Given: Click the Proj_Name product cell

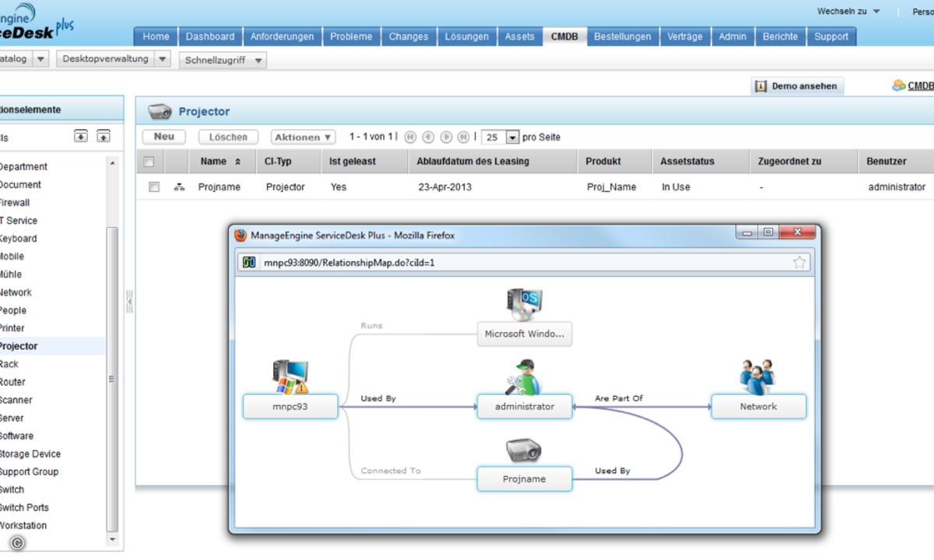Looking at the screenshot, I should (611, 187).
